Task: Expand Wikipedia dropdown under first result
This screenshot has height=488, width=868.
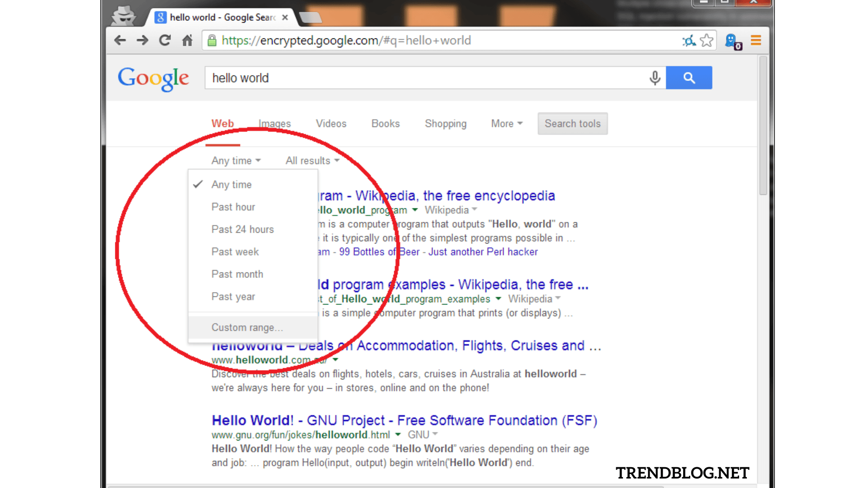Action: pos(451,210)
